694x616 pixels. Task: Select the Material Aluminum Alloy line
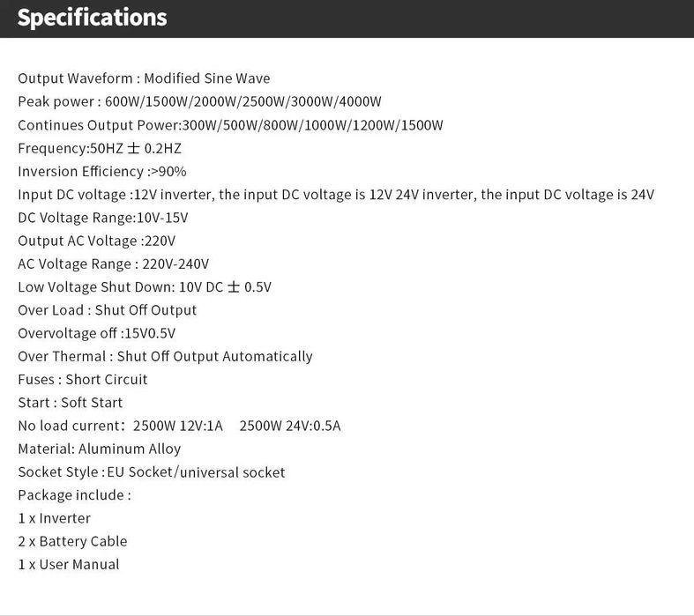(100, 449)
